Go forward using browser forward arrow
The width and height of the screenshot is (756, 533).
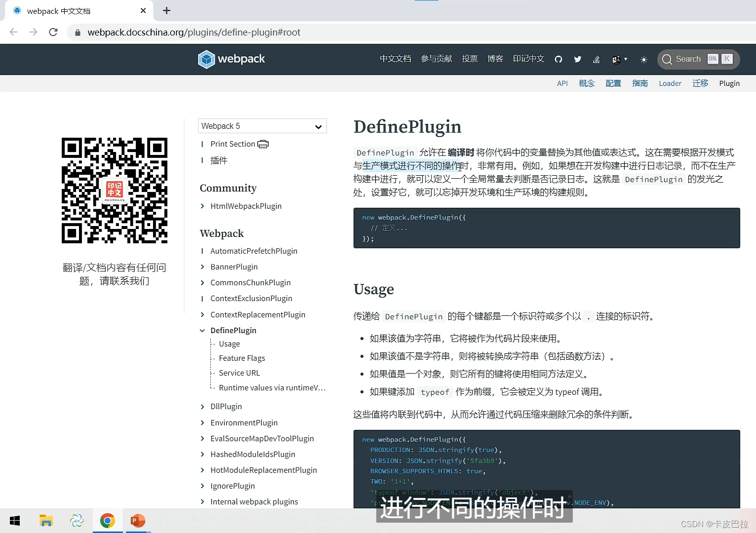tap(33, 32)
